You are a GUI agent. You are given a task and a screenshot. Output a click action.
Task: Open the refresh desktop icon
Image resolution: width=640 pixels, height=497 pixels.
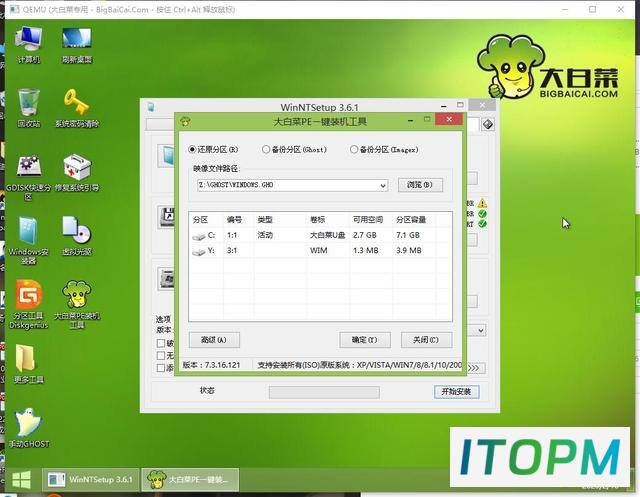[x=77, y=44]
